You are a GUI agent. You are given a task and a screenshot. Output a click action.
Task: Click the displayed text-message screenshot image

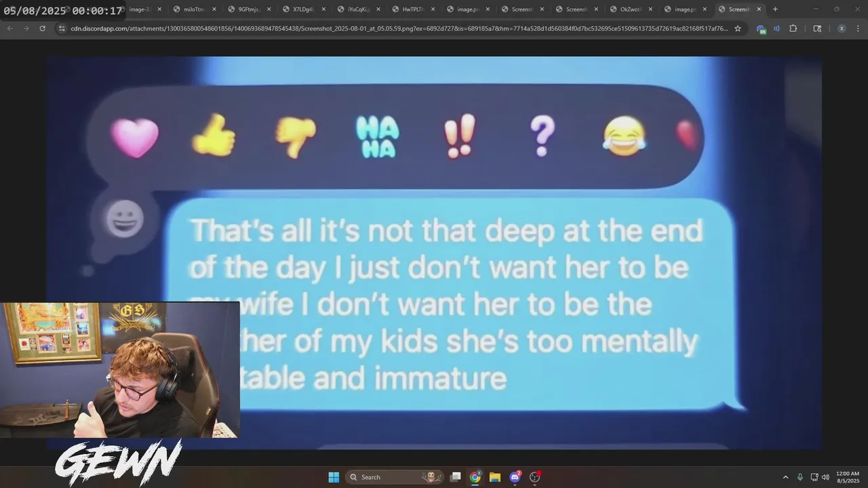[434, 253]
